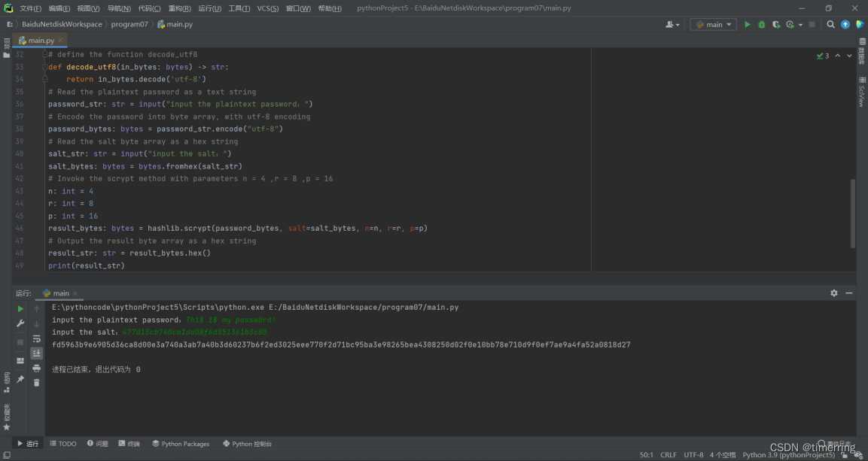
Task: Pin the Run tab with pin icon
Action: pos(20,379)
